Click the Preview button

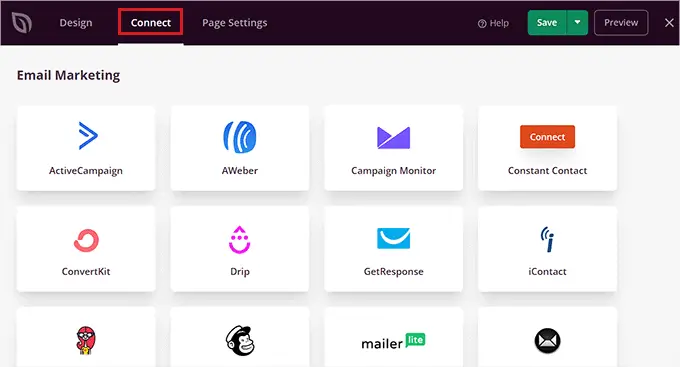(x=621, y=23)
